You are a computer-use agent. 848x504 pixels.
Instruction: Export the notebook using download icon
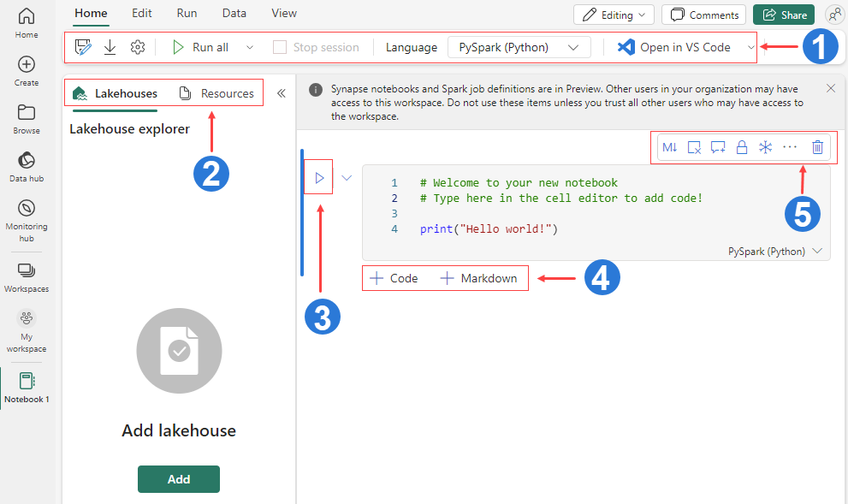tap(110, 47)
